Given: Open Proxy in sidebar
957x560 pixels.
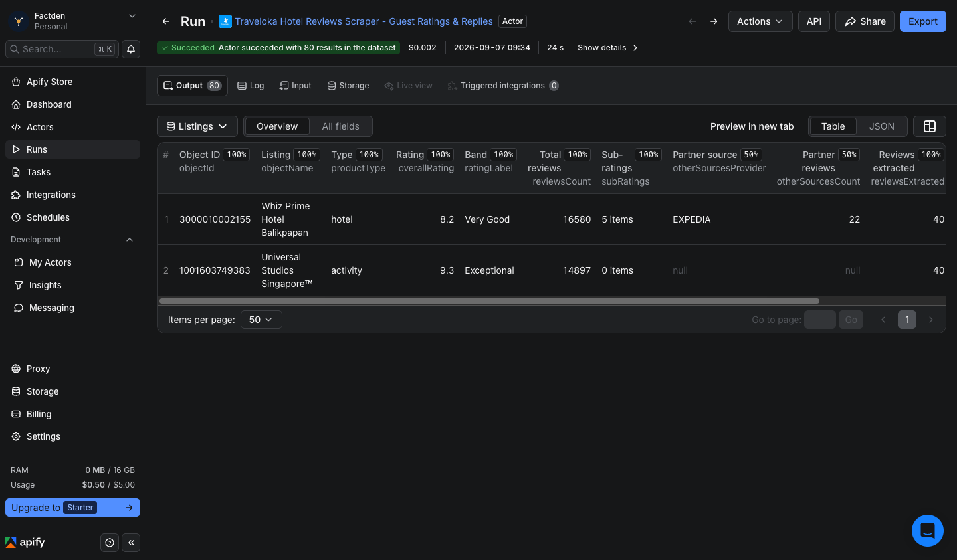Looking at the screenshot, I should (73, 369).
